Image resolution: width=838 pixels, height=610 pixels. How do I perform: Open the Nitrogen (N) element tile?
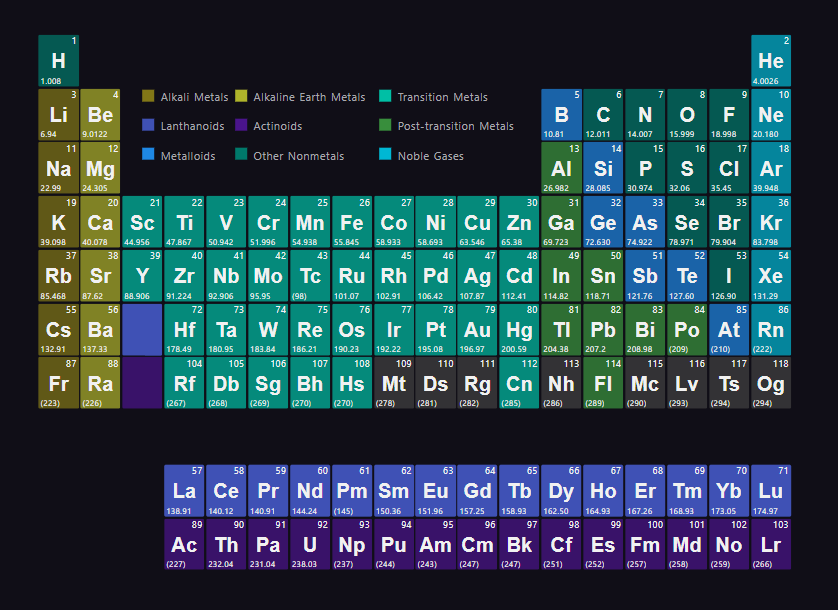click(645, 114)
